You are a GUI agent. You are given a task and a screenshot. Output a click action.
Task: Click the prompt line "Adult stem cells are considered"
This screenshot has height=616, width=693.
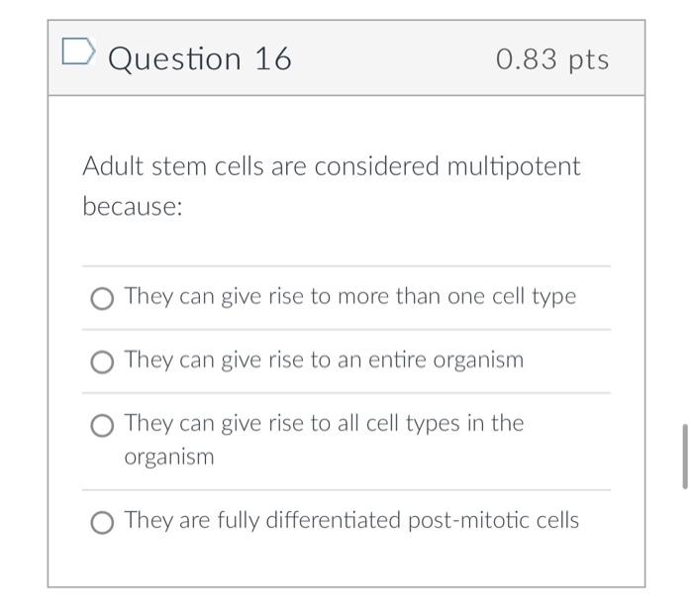(x=261, y=167)
